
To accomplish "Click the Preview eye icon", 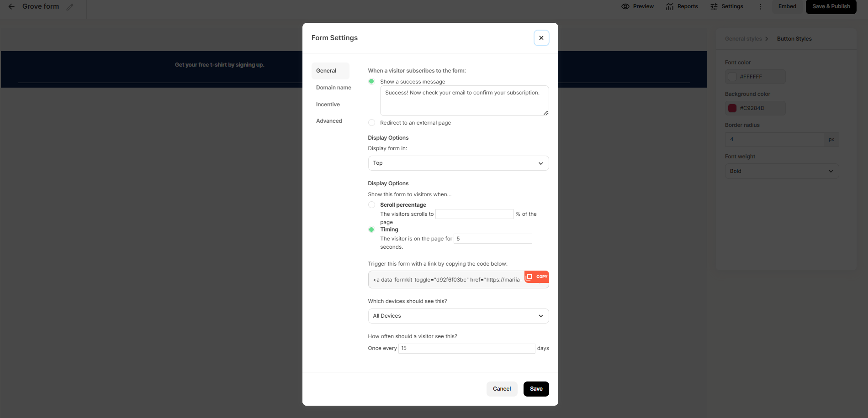I will point(625,6).
